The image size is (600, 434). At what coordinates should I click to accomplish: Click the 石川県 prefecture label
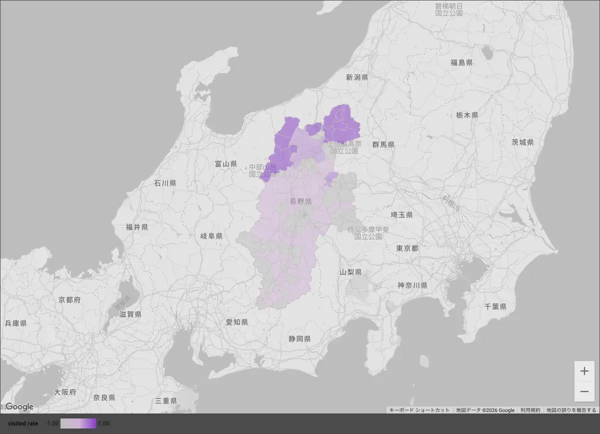coord(165,183)
